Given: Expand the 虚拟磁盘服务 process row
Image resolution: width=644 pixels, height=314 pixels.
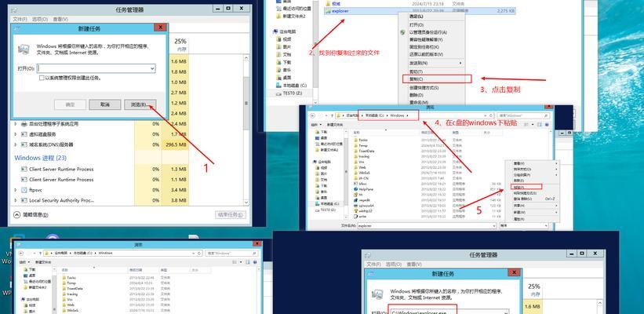Looking at the screenshot, I should click(16, 134).
